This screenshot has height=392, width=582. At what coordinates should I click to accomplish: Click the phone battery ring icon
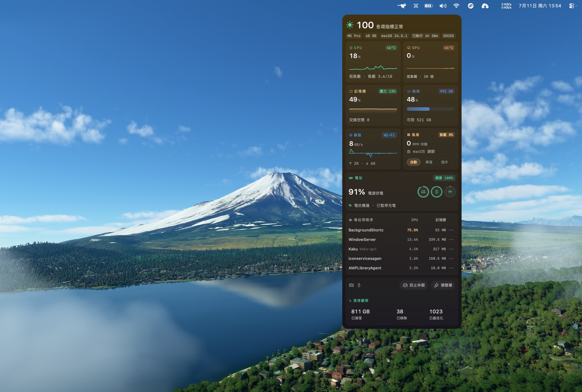pos(436,192)
